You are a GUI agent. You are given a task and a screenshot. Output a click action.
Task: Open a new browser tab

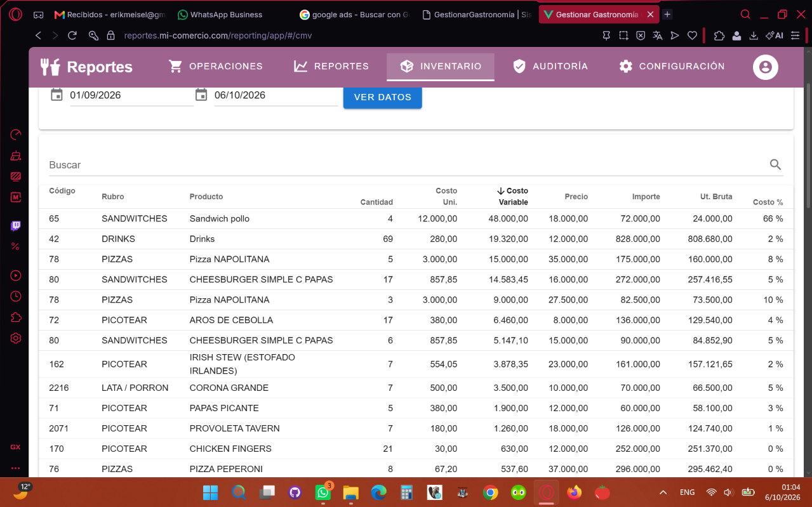667,14
